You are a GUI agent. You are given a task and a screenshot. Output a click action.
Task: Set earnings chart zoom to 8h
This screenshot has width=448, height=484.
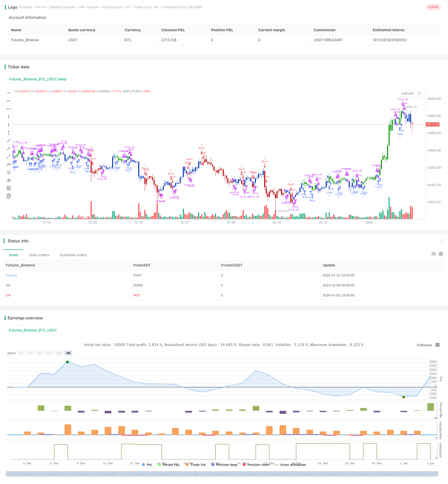pos(40,353)
